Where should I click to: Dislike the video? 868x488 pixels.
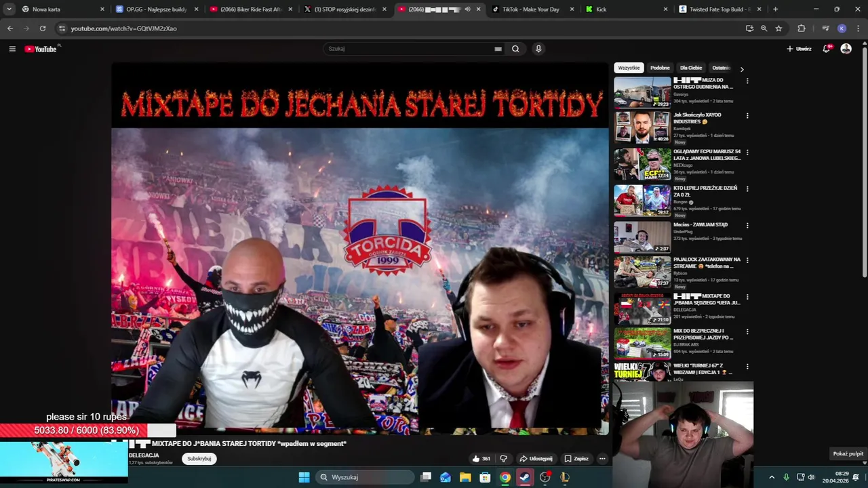pos(503,459)
